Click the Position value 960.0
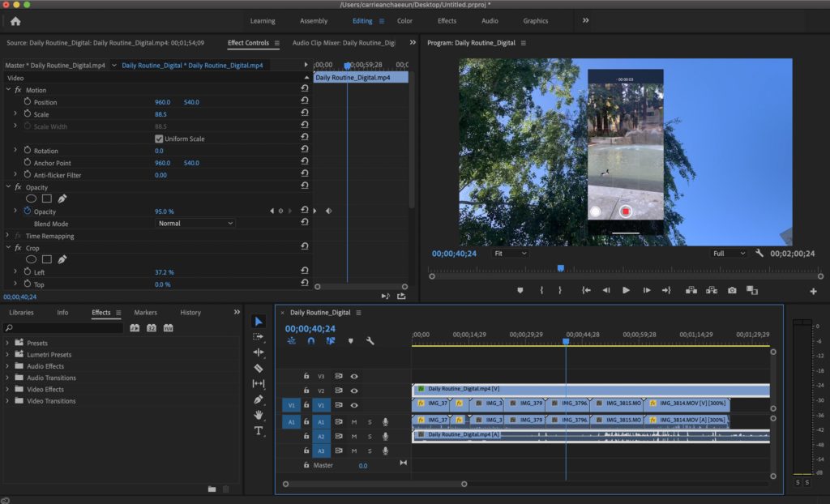 [x=162, y=102]
